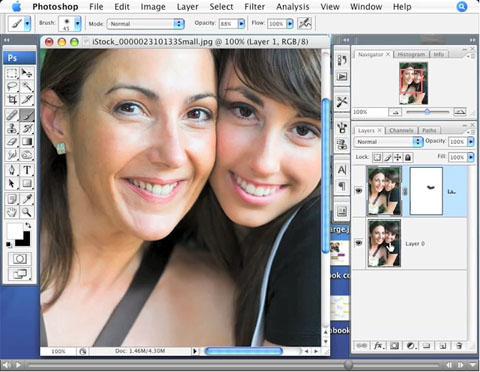This screenshot has width=480, height=372.
Task: Select the Crop tool
Action: tap(12, 100)
